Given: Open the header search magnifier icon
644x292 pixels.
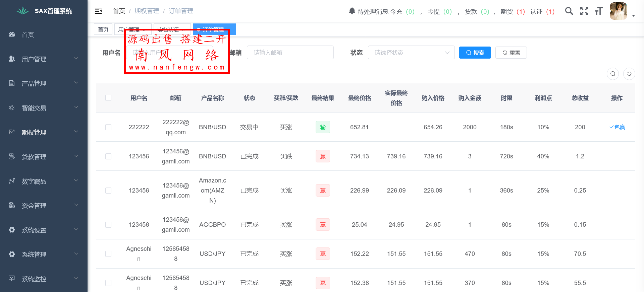Looking at the screenshot, I should 569,11.
